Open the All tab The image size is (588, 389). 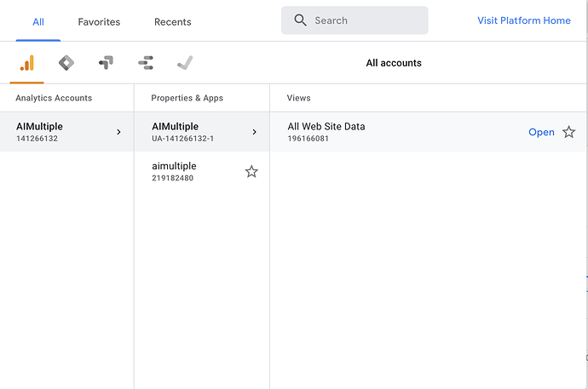coord(38,22)
